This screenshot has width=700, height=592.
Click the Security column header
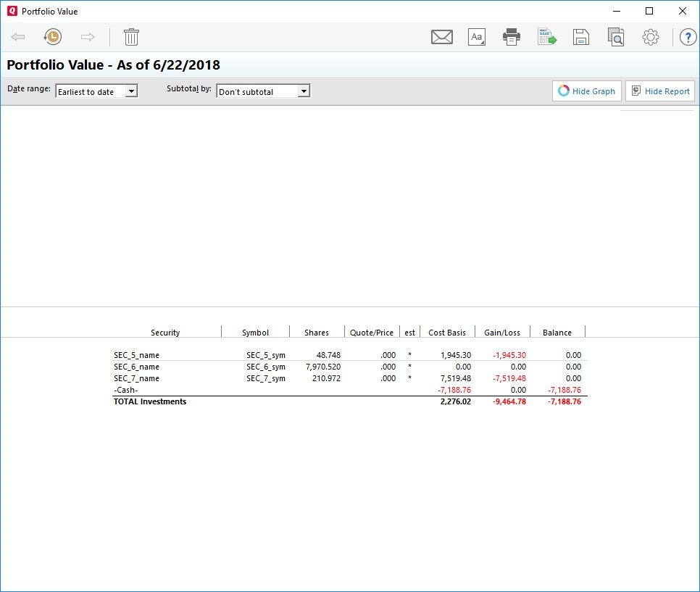tap(165, 333)
